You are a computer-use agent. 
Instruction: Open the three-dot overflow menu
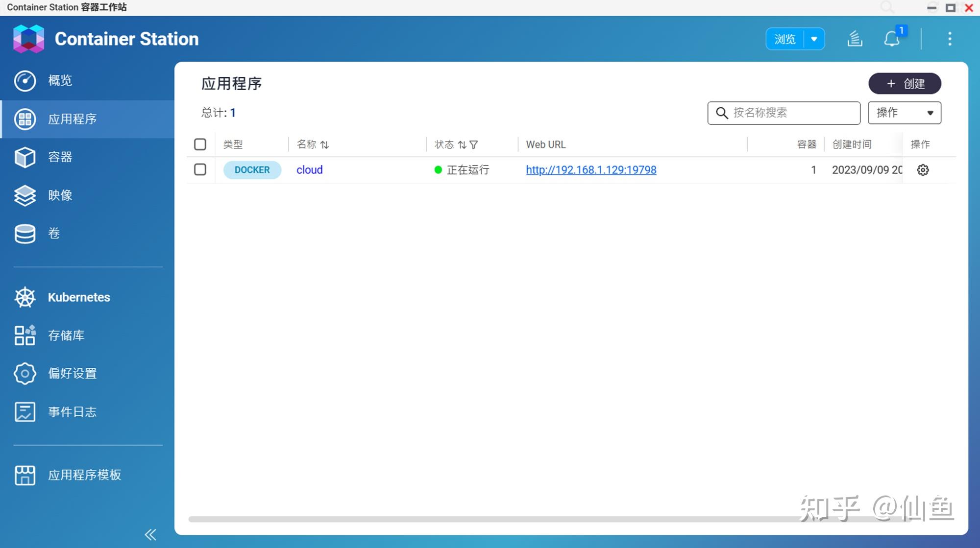[950, 39]
